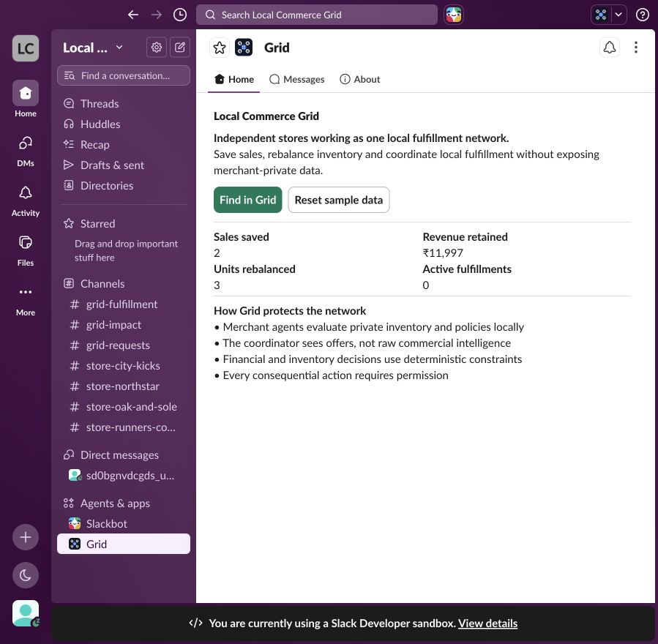Open the history clock icon
Screen dimensions: 658x644
180,15
